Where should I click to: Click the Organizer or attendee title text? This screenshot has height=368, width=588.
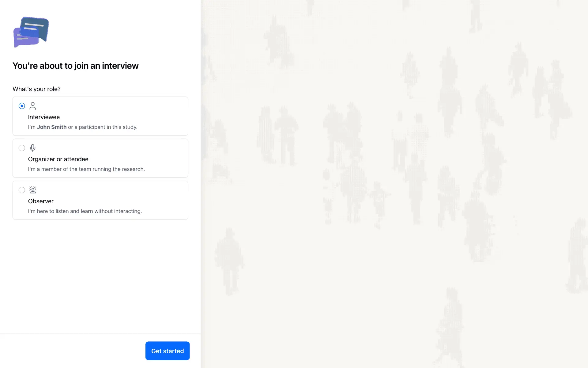[58, 159]
